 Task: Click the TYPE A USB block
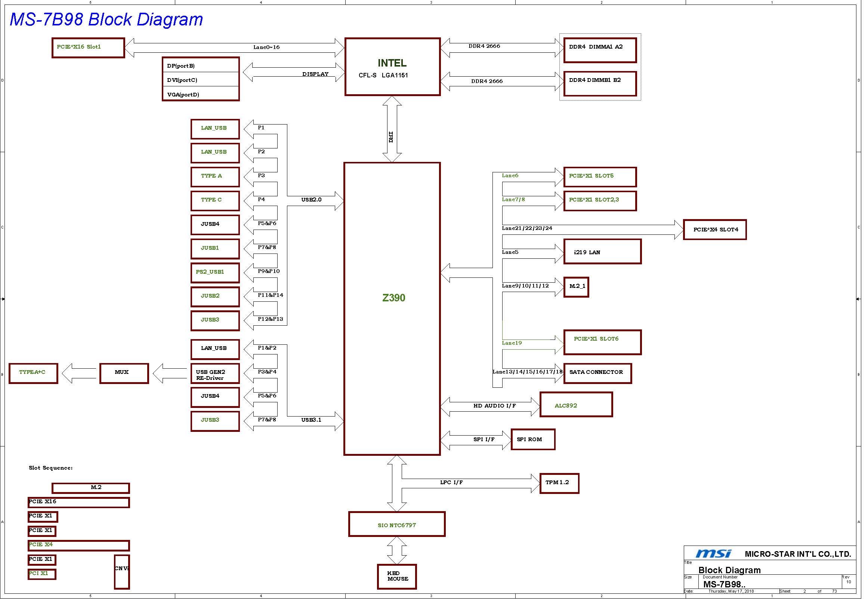[216, 177]
